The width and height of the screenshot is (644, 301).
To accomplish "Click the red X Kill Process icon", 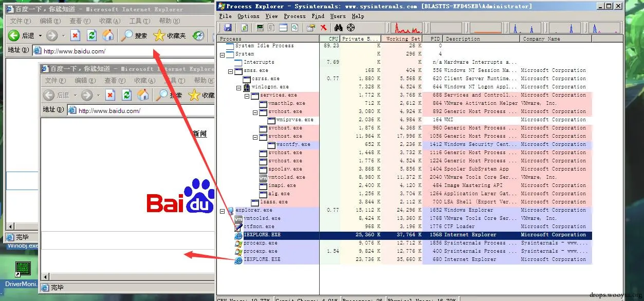I will 324,28.
